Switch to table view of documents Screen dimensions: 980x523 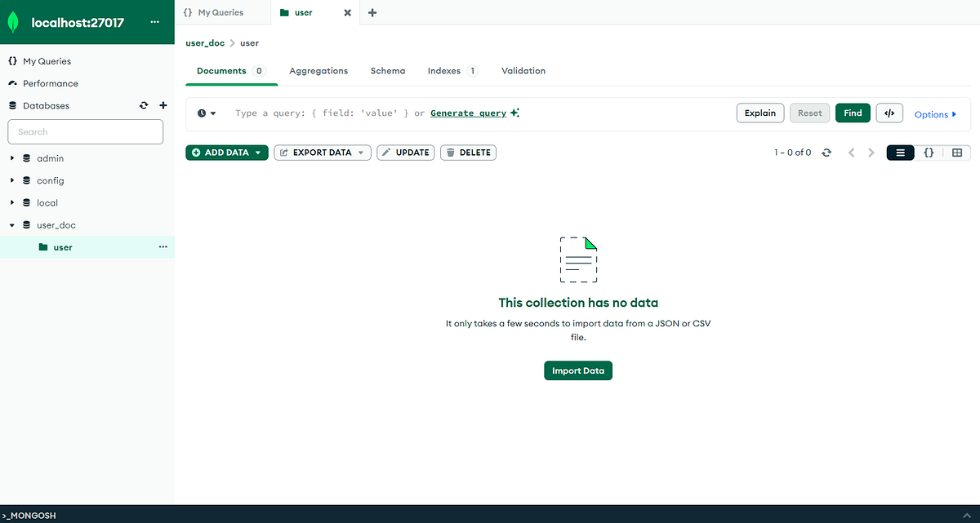(957, 152)
